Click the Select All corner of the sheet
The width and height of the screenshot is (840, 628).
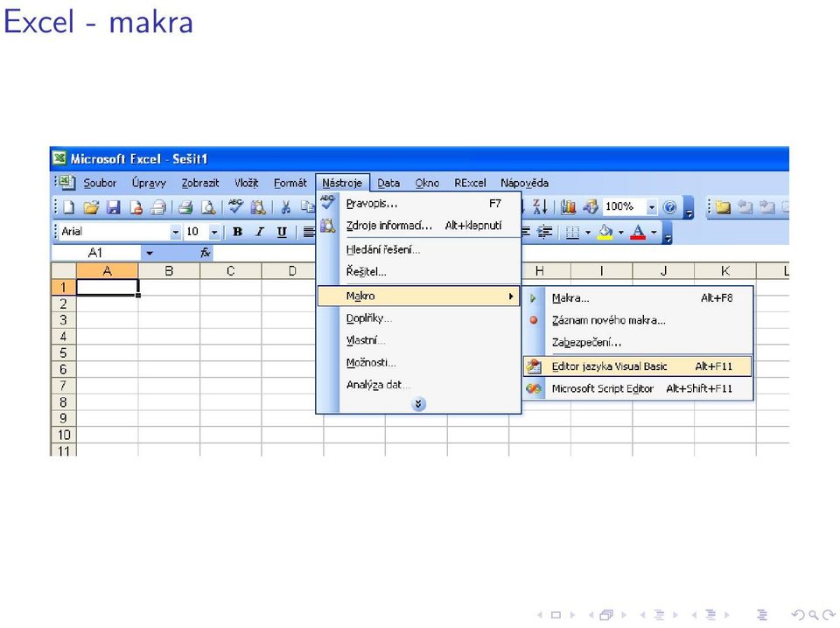pyautogui.click(x=64, y=270)
